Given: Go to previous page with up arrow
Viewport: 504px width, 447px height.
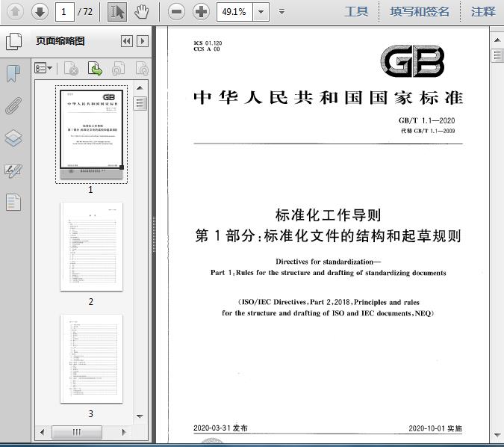Looking at the screenshot, I should 16,11.
